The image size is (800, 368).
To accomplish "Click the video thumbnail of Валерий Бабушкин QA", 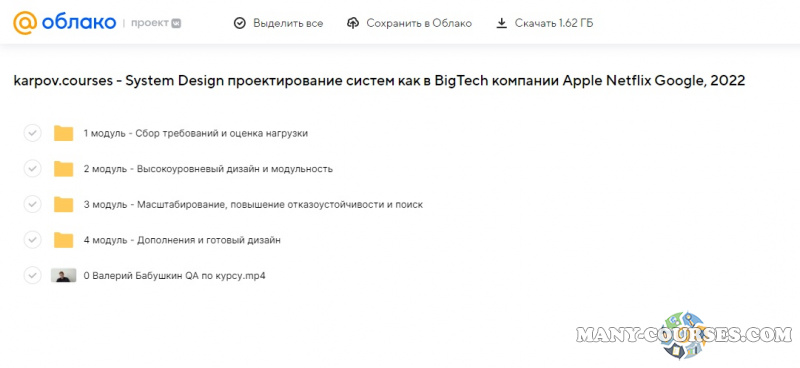I will pyautogui.click(x=64, y=276).
